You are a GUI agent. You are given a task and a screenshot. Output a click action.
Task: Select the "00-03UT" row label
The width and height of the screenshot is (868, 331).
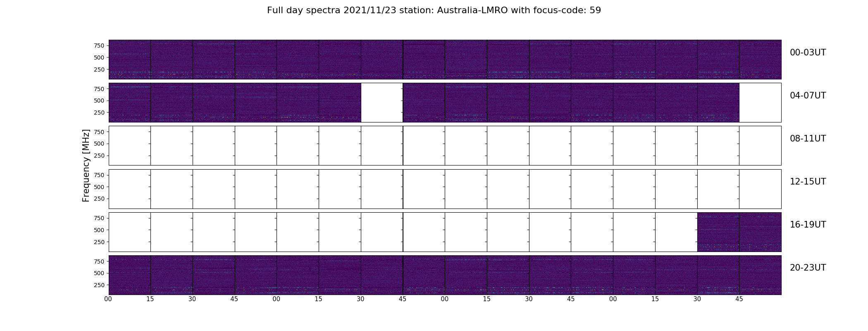(x=808, y=53)
